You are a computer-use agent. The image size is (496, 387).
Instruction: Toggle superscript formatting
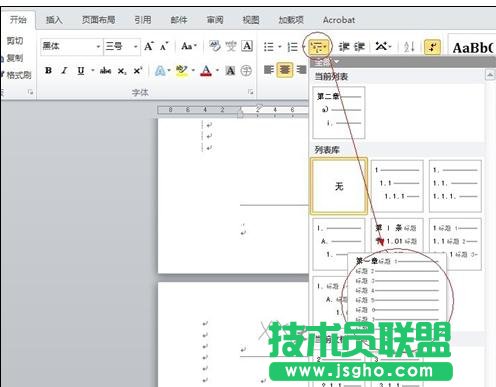click(x=138, y=71)
